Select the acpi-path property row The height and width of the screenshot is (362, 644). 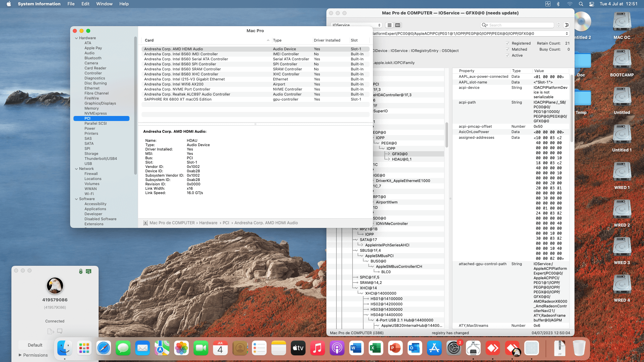(x=511, y=112)
